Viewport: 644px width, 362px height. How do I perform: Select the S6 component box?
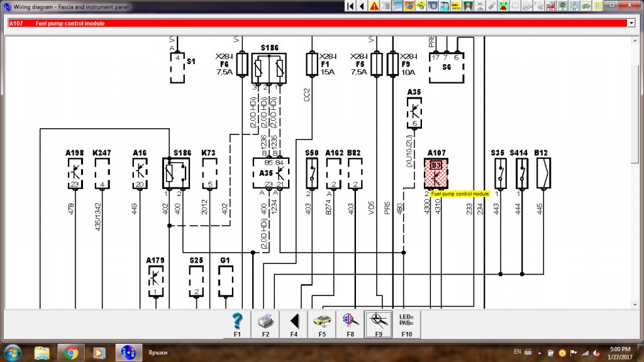pos(447,67)
